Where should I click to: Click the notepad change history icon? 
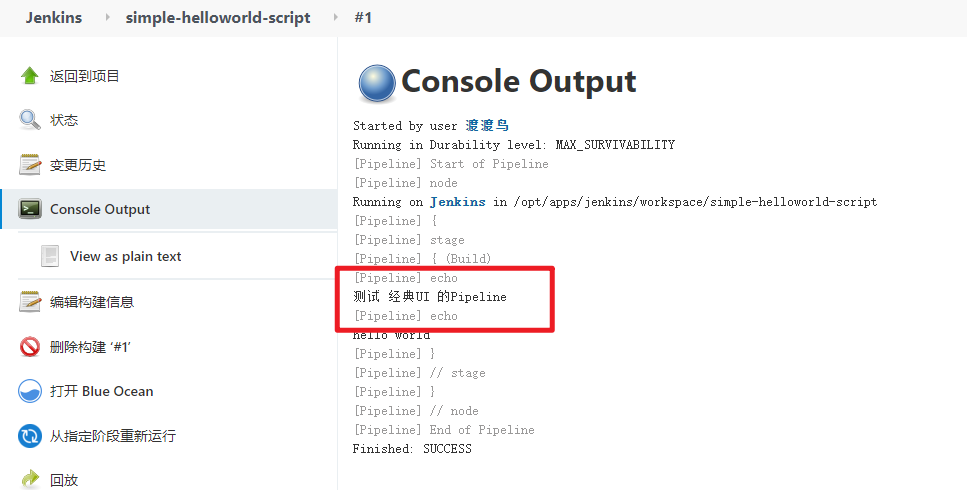coord(30,165)
